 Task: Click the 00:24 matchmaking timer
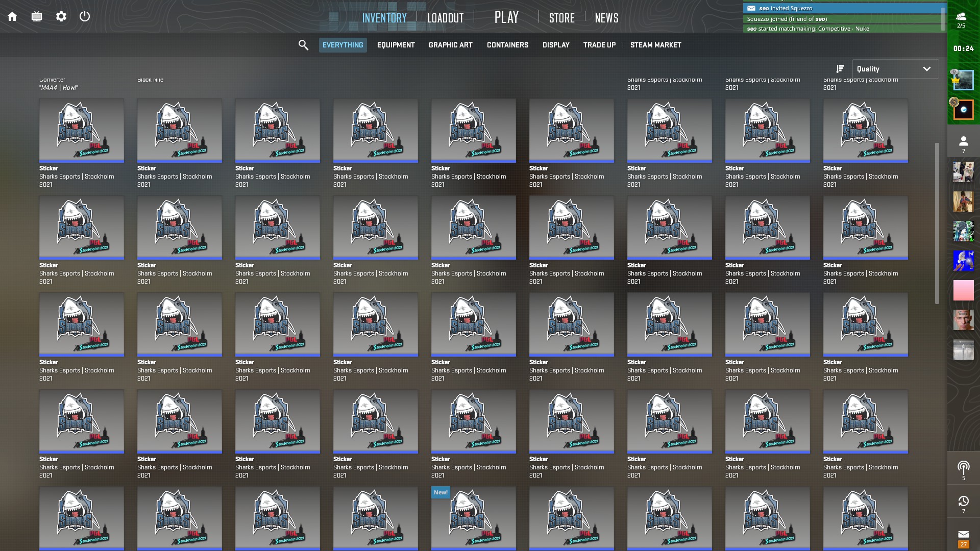click(x=963, y=48)
